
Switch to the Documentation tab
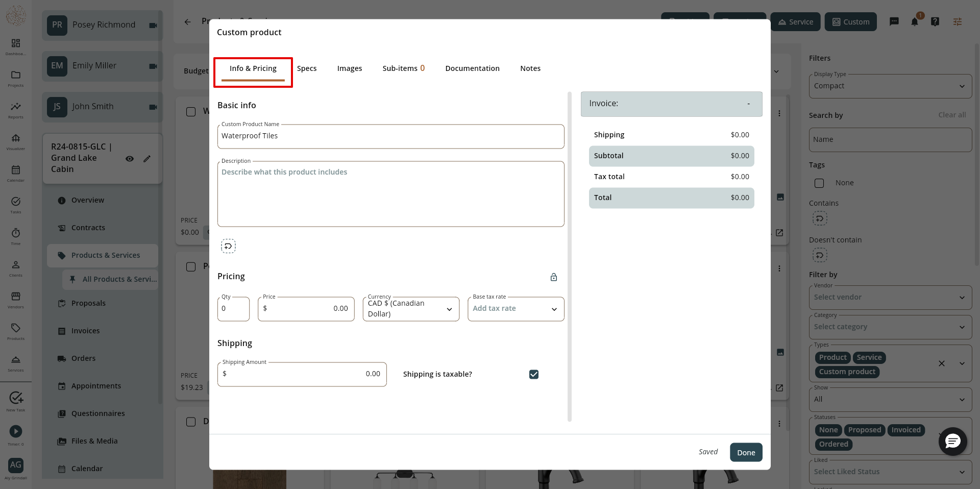tap(473, 68)
